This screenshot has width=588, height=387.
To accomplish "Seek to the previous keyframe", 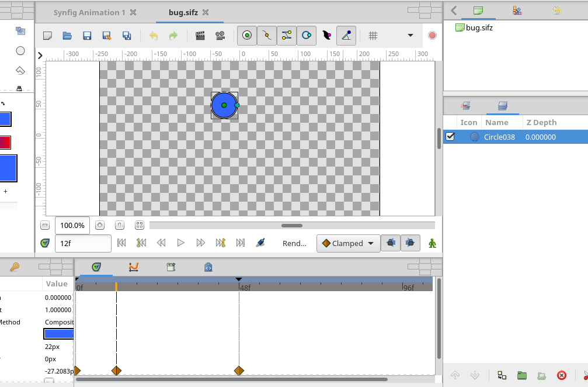I will [141, 243].
